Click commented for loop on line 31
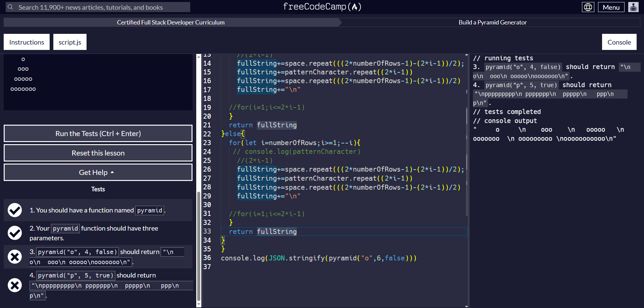Image resolution: width=644 pixels, height=308 pixels. [x=267, y=214]
